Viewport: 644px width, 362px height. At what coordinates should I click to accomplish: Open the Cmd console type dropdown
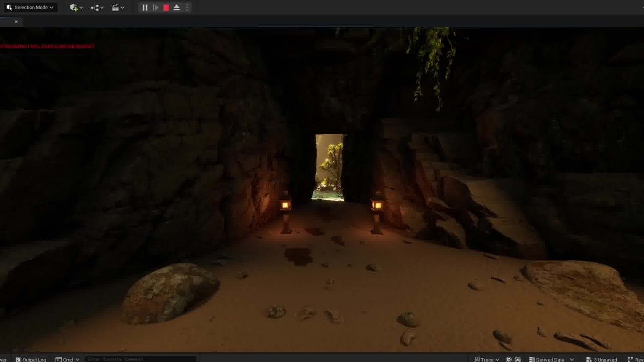pyautogui.click(x=68, y=359)
